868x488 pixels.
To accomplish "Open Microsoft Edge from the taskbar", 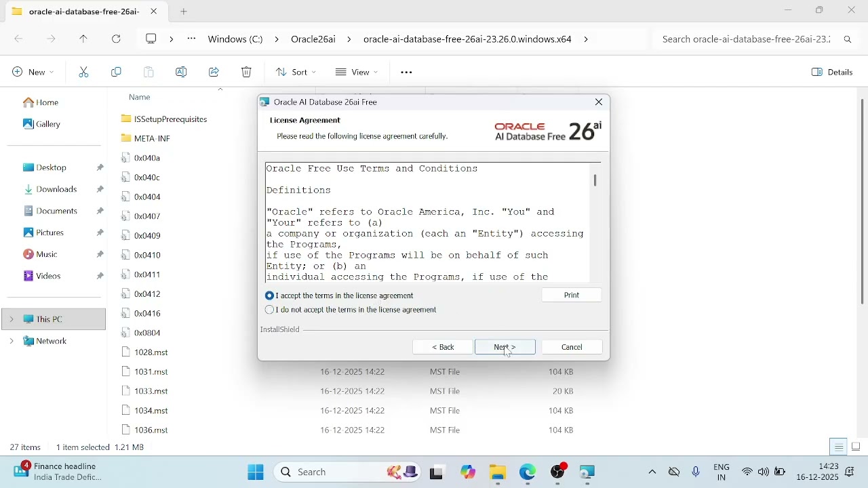I will [x=528, y=472].
